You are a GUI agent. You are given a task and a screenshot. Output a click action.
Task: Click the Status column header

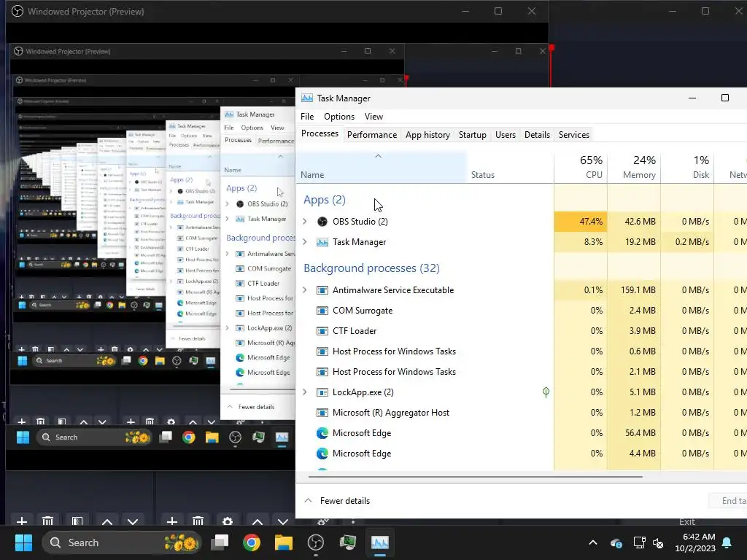510,168
